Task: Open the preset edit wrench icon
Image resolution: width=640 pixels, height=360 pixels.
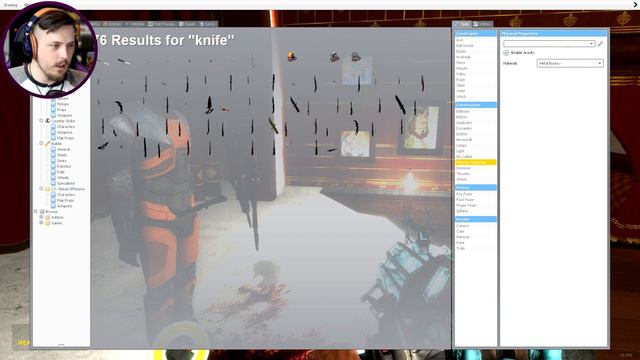Action: [600, 43]
